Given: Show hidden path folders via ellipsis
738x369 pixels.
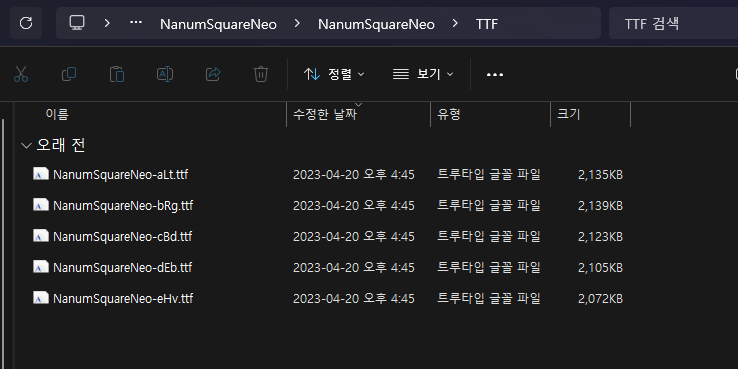Looking at the screenshot, I should click(x=136, y=23).
